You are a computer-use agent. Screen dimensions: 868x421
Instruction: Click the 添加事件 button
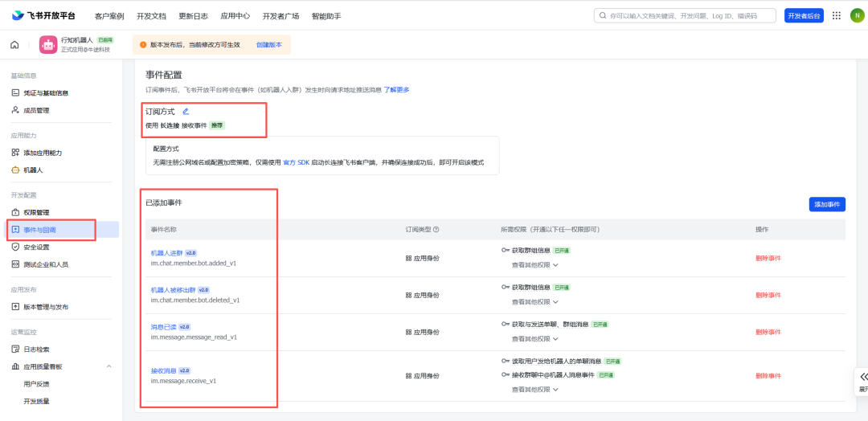(827, 204)
